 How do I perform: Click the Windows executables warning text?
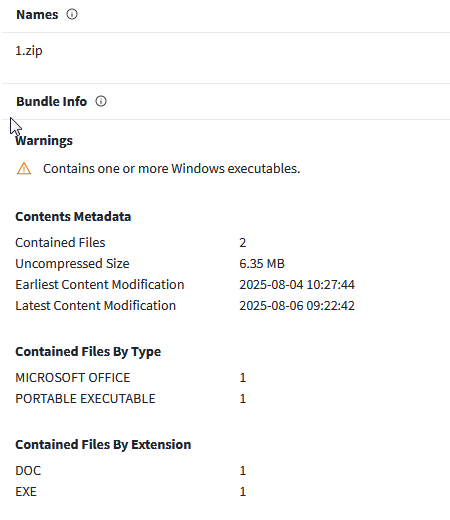point(172,169)
